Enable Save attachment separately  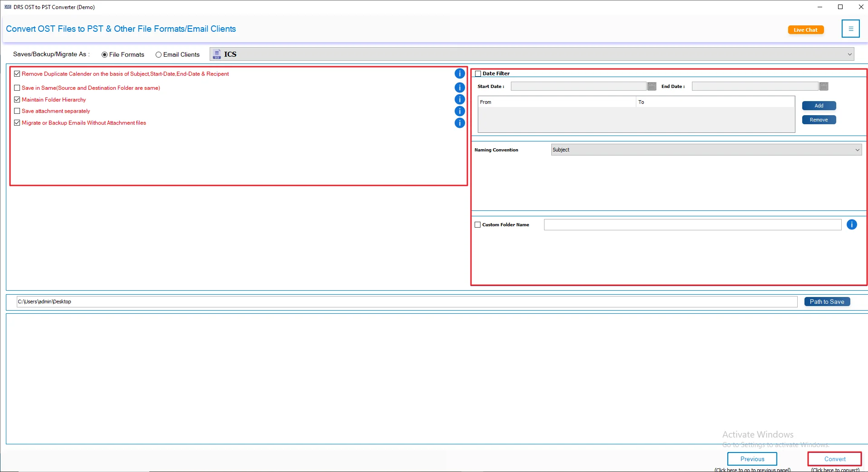[x=17, y=111]
